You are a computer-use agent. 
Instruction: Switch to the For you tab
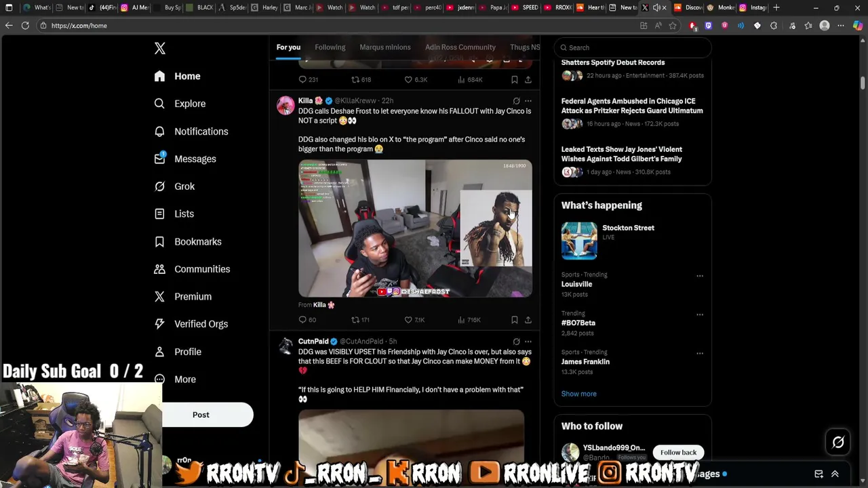[x=288, y=47]
